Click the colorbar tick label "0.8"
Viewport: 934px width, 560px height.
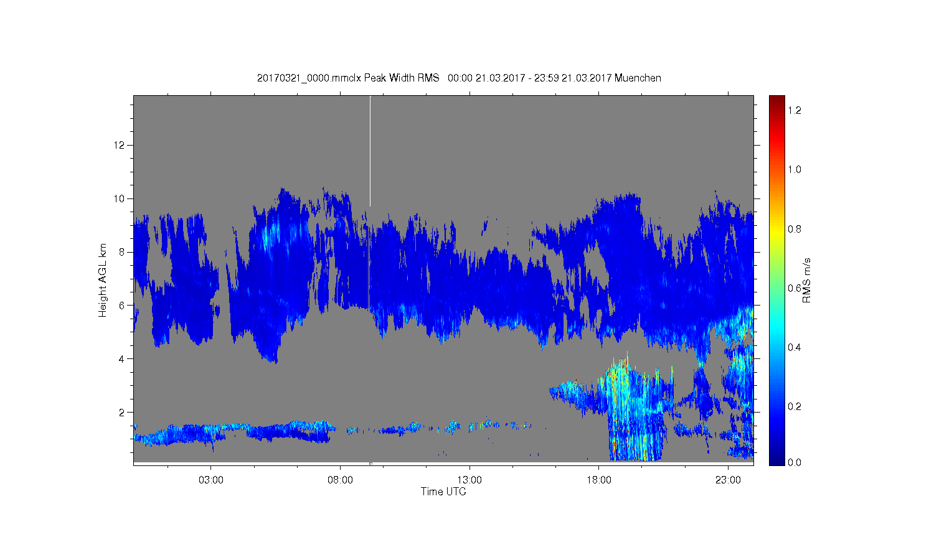795,229
